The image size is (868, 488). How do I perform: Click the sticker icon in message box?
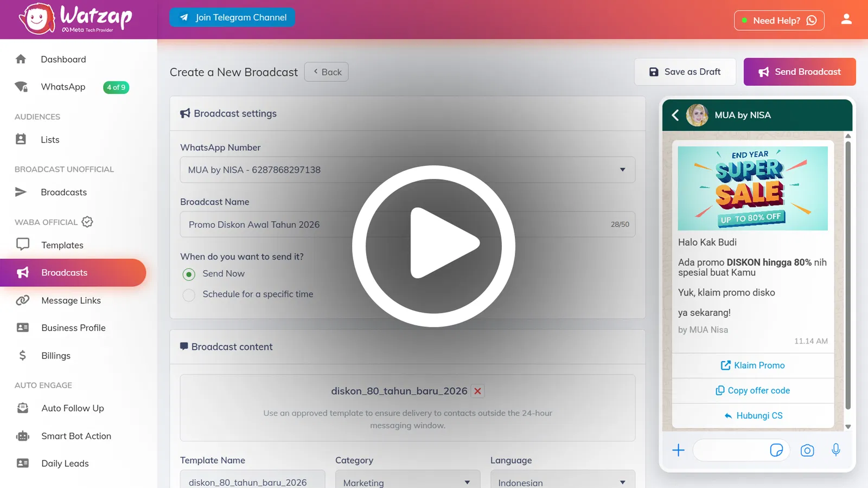click(x=776, y=450)
